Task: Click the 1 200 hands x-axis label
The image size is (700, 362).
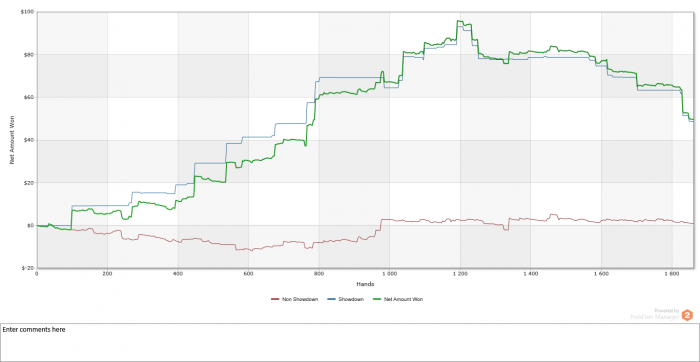Action: (x=460, y=274)
